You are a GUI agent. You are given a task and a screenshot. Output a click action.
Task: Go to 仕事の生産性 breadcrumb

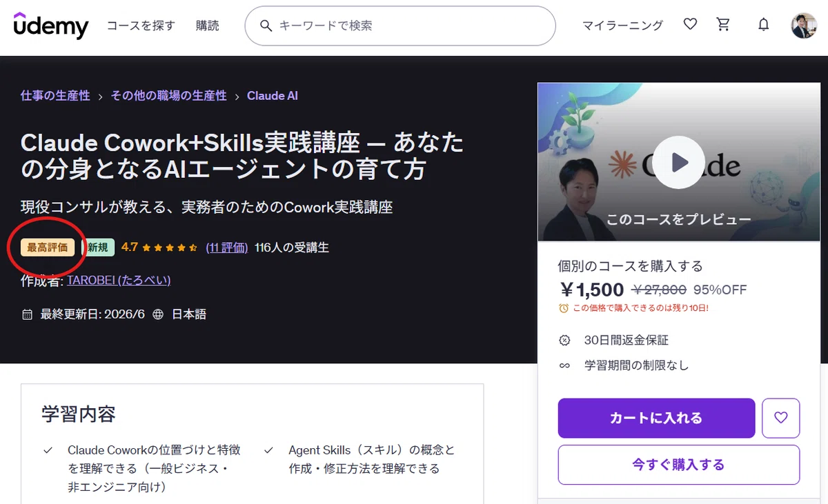point(55,96)
